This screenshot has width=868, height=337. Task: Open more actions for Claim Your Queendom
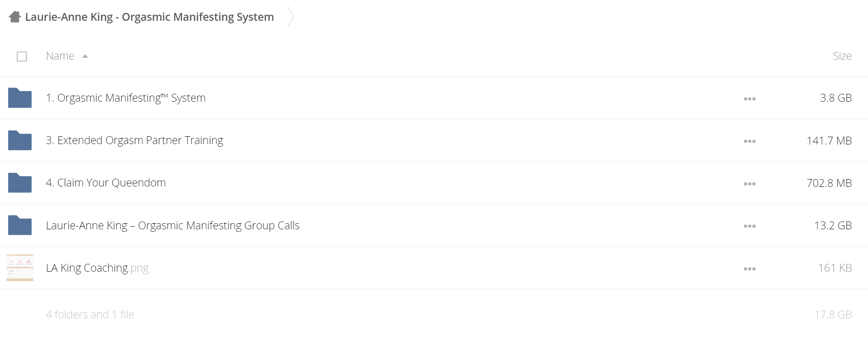point(749,184)
